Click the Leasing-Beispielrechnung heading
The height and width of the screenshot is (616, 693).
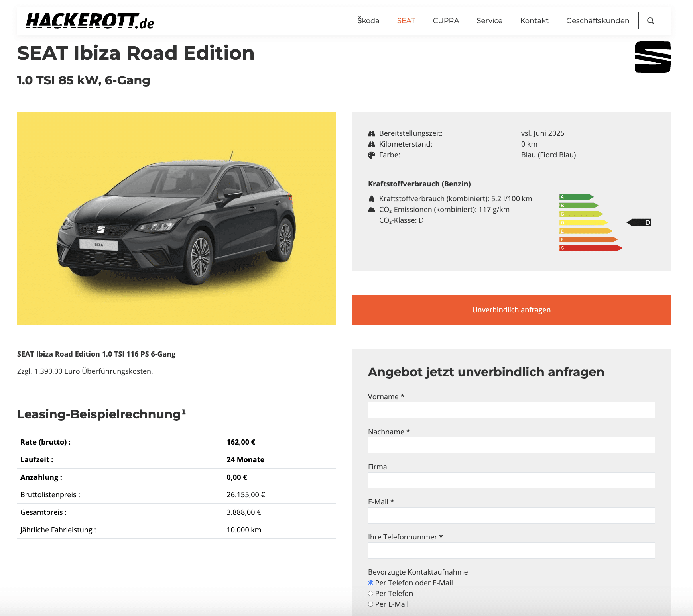pyautogui.click(x=102, y=414)
